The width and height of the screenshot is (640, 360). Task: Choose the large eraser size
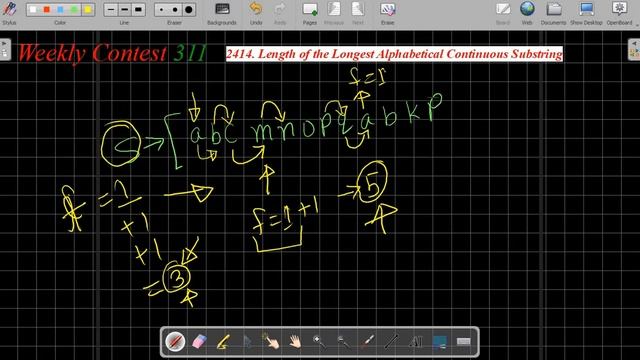(189, 9)
